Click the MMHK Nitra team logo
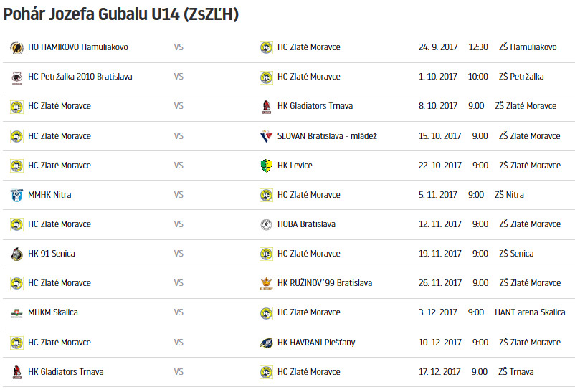 point(16,195)
